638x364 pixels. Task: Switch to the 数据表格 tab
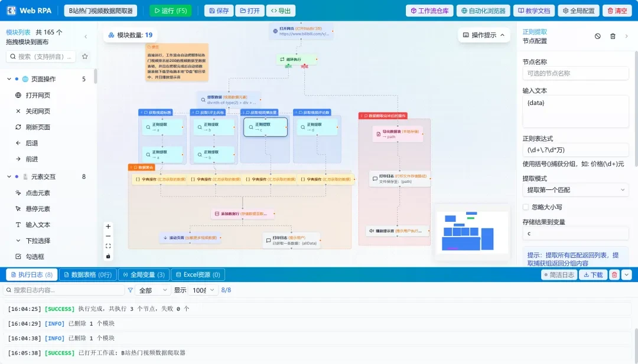pyautogui.click(x=88, y=275)
